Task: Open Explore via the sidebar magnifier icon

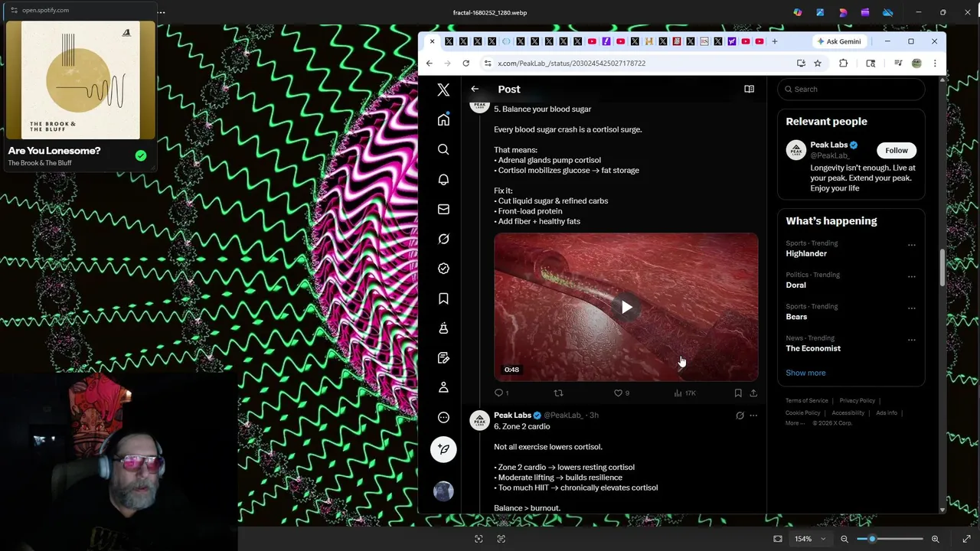Action: pos(443,149)
